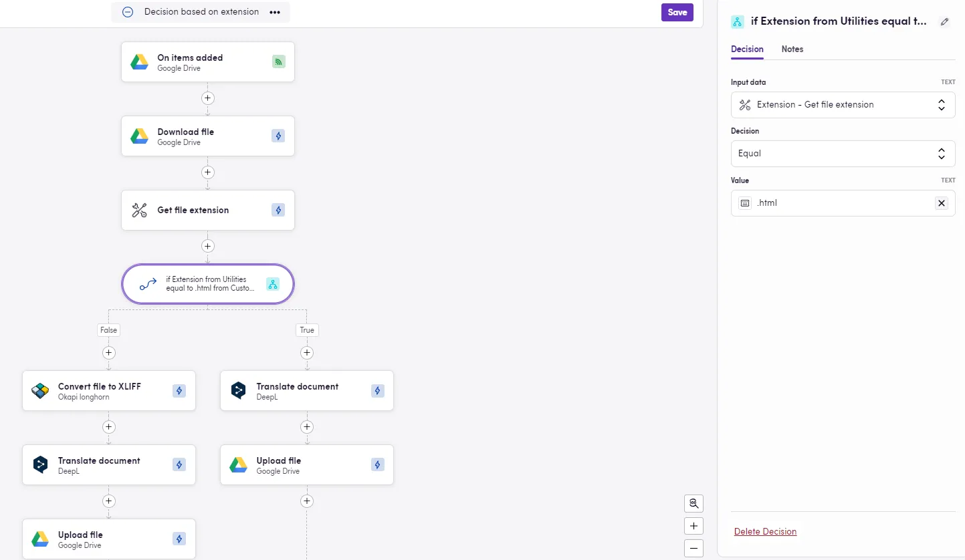This screenshot has height=560, width=965.
Task: Zoom in the canvas with plus button
Action: (693, 526)
